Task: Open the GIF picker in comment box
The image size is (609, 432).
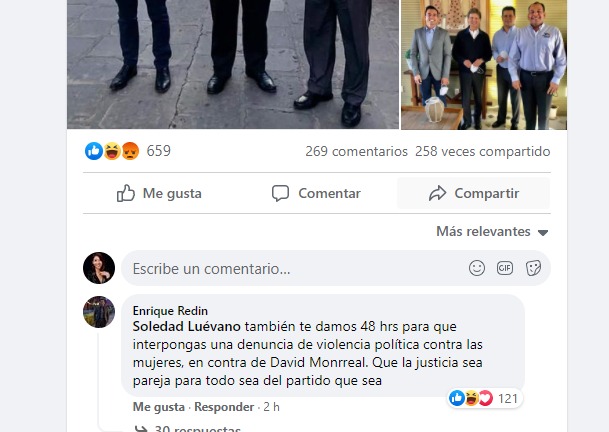Action: (505, 268)
